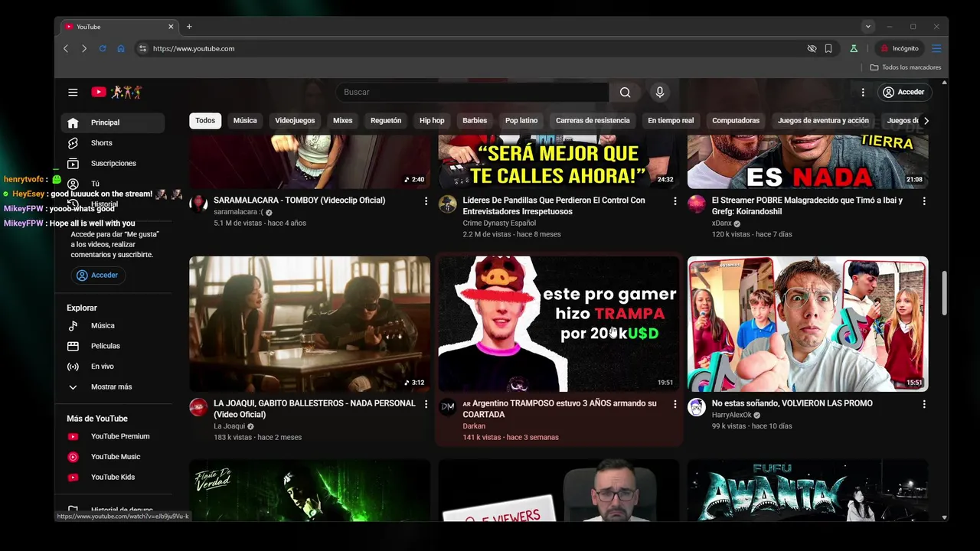The image size is (980, 551).
Task: Select the Barbies filter chip
Action: [x=475, y=120]
